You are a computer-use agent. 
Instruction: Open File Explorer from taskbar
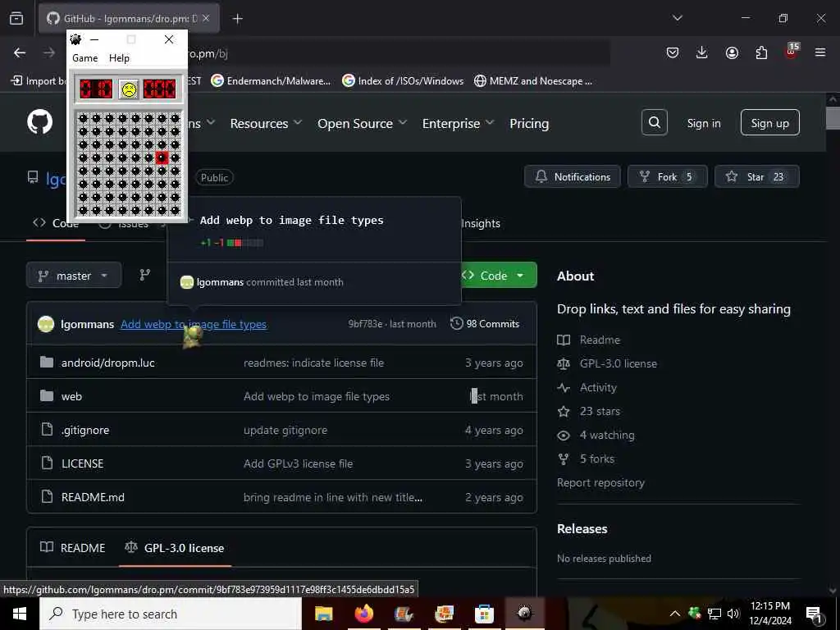(x=323, y=614)
